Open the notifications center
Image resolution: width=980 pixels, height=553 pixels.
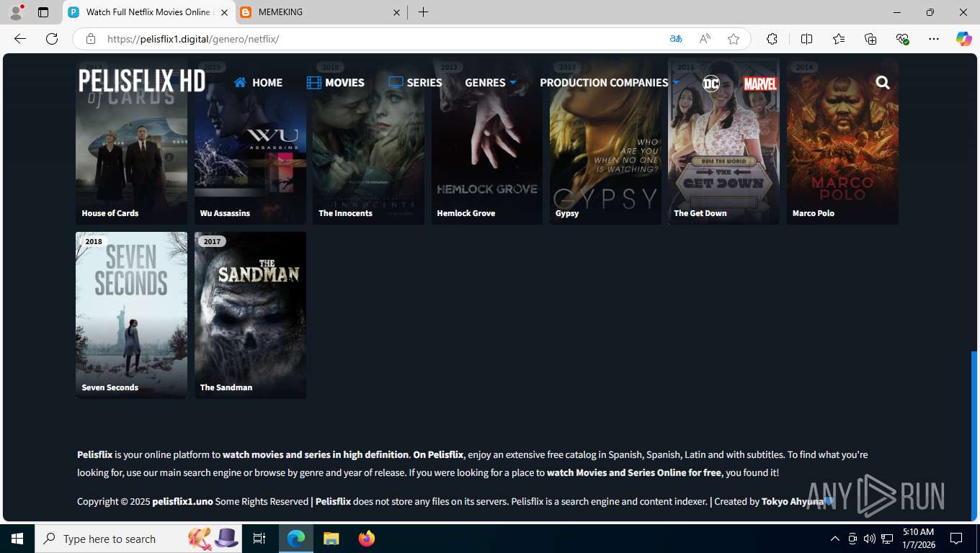click(956, 539)
